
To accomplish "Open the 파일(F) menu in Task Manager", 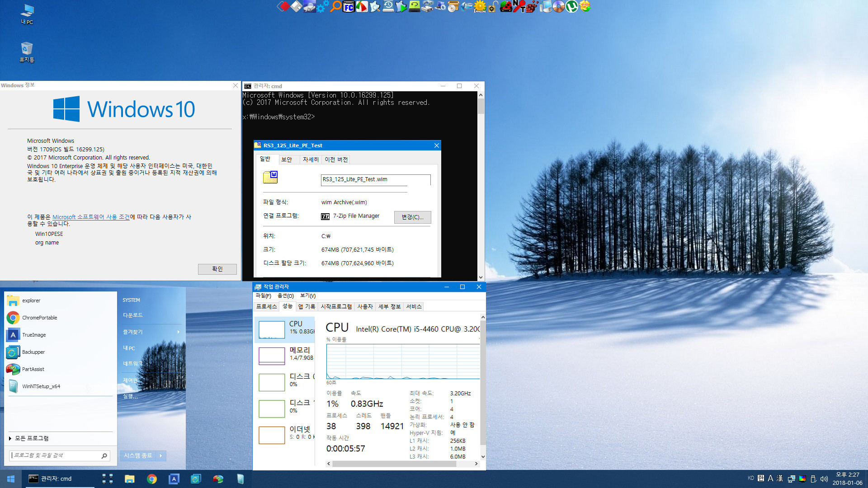I will click(264, 296).
